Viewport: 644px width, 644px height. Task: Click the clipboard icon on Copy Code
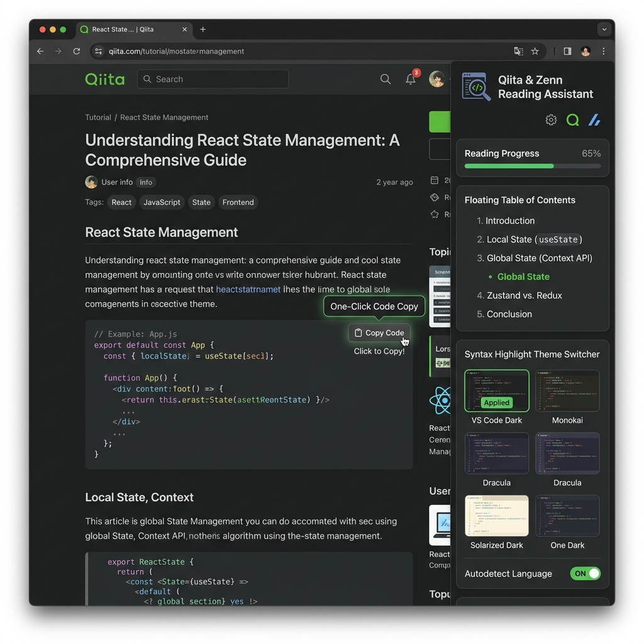[358, 333]
